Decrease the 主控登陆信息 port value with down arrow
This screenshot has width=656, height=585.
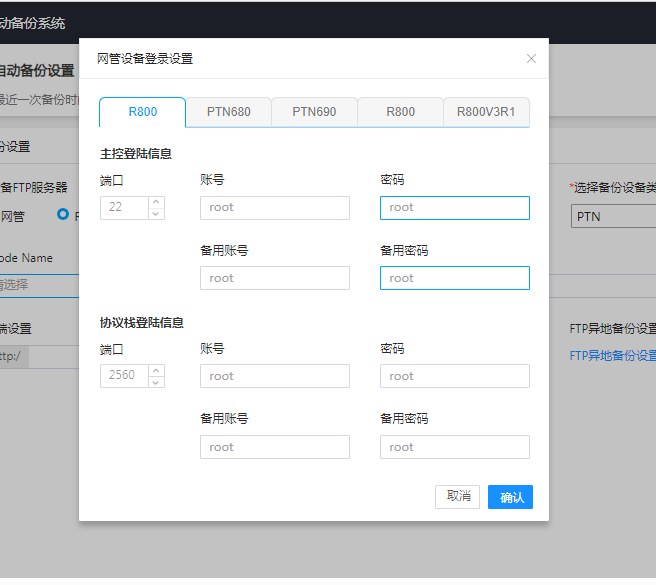(x=155, y=213)
